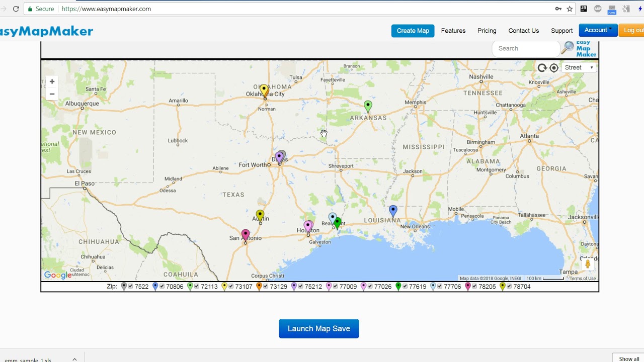Screen dimensions: 644x362
Task: Click the blue lightning bolt extension
Action: [x=640, y=9]
